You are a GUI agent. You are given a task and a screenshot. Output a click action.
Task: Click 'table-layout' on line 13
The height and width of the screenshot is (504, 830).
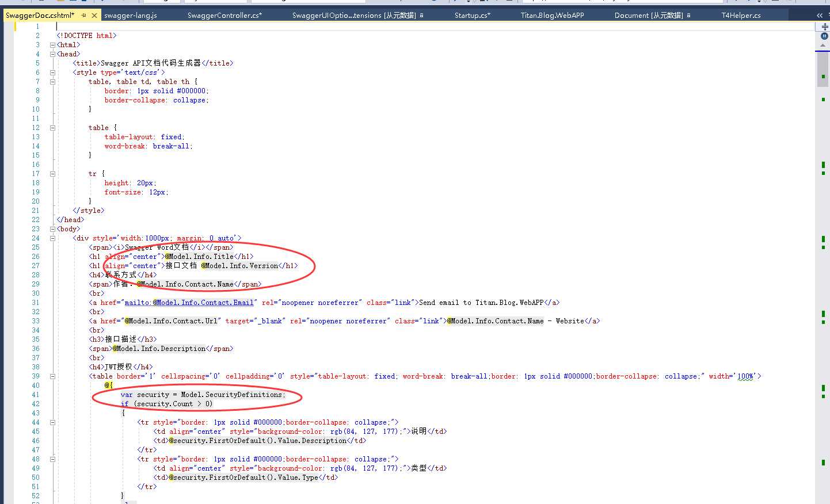click(x=128, y=137)
